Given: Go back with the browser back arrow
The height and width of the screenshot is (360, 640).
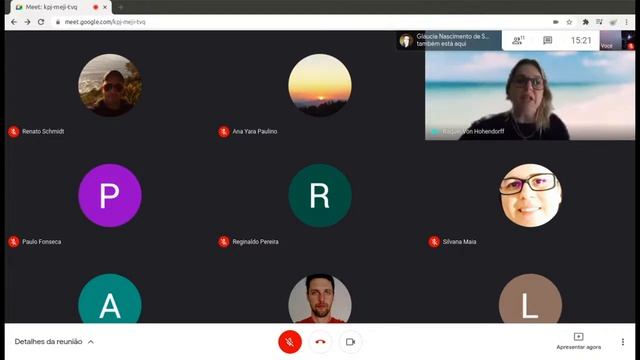Looking at the screenshot, I should (x=14, y=22).
